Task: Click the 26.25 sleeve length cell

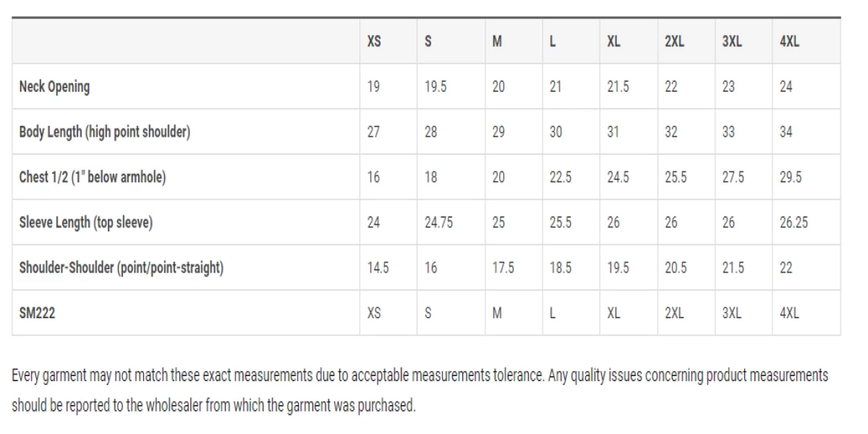Action: click(793, 223)
